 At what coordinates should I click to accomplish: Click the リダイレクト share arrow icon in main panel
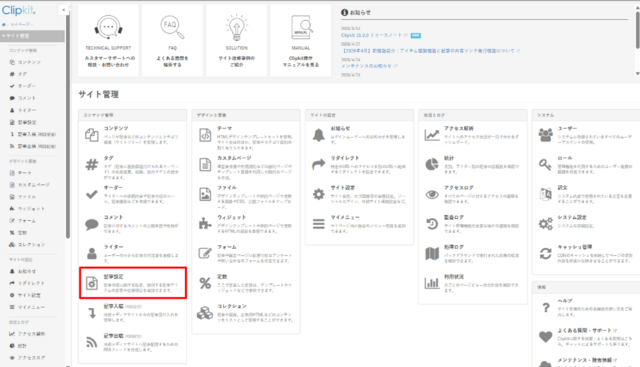319,165
